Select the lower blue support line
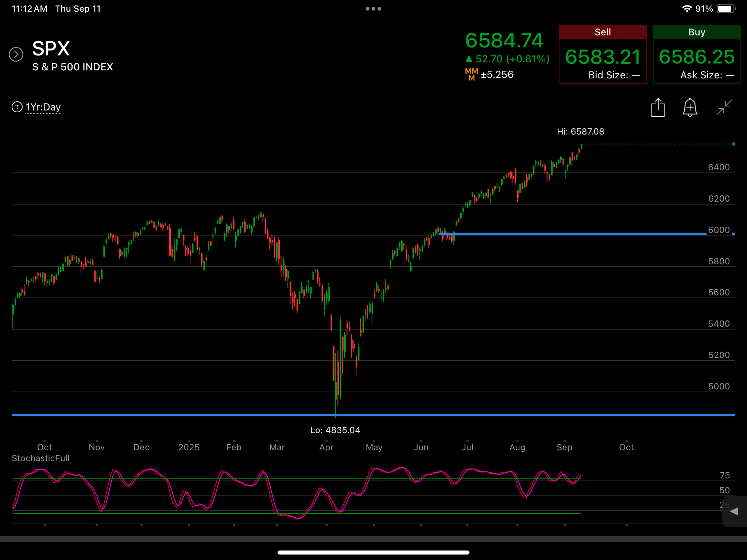747x560 pixels. [x=373, y=415]
